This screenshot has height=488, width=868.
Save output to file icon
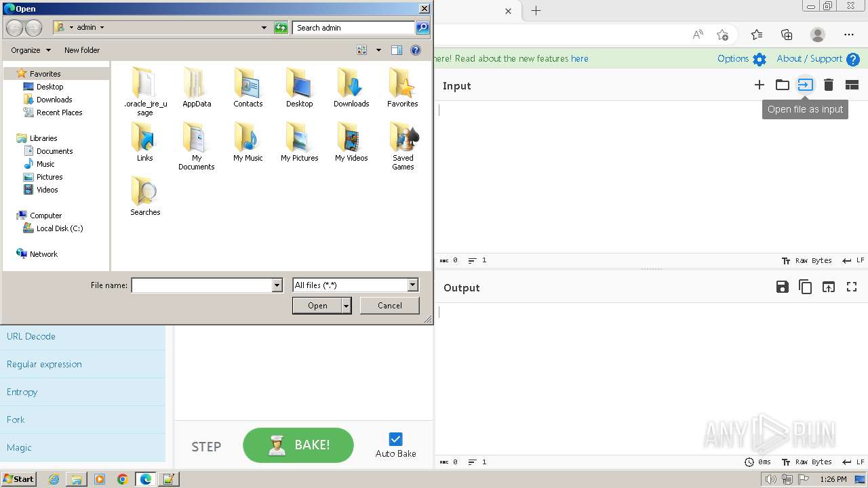[782, 287]
